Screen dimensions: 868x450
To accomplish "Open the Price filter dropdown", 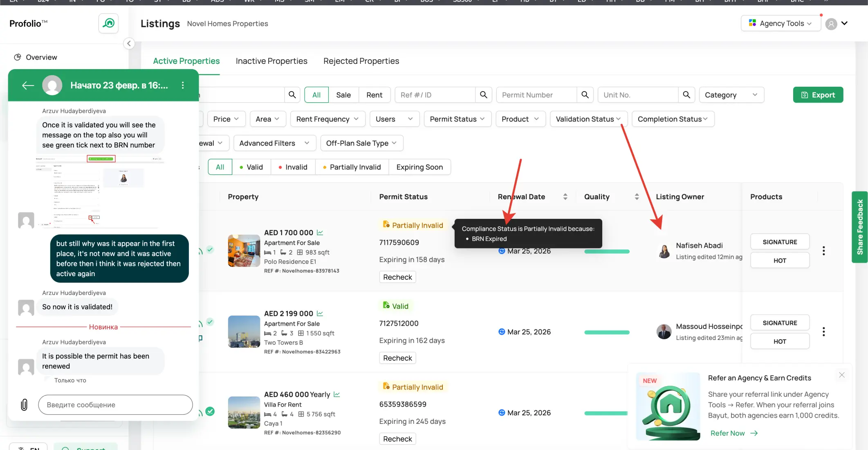I will (x=227, y=119).
